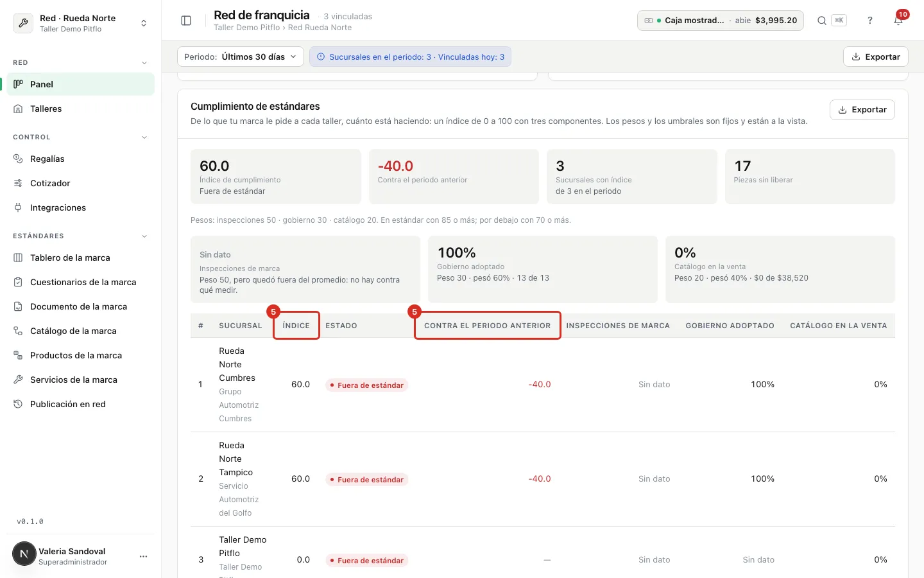924x578 pixels.
Task: Click the Tablero de la marca icon
Action: (18, 258)
